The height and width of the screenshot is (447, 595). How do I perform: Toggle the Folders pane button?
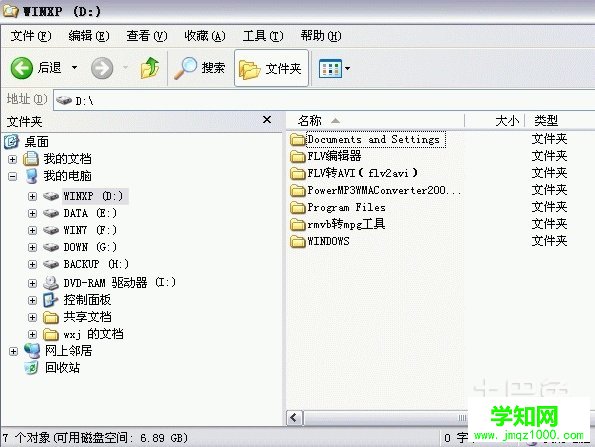point(271,68)
